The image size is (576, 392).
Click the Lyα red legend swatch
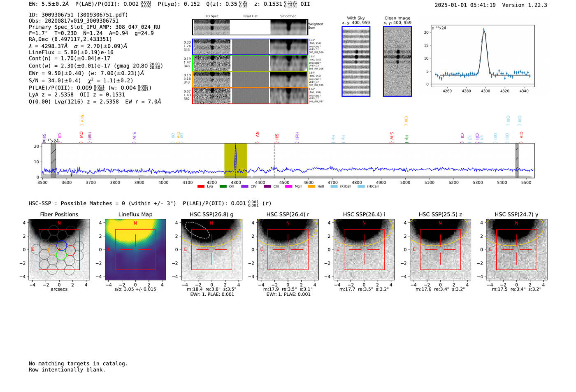201,187
